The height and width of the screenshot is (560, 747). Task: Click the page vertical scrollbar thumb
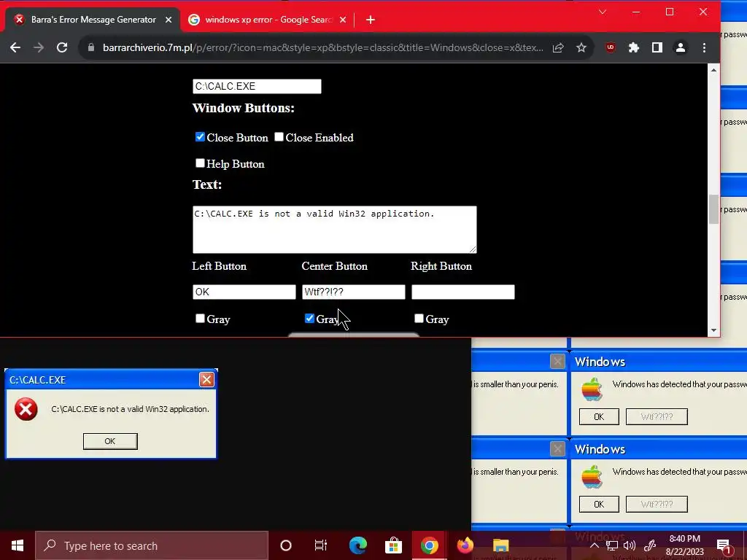coord(713,209)
